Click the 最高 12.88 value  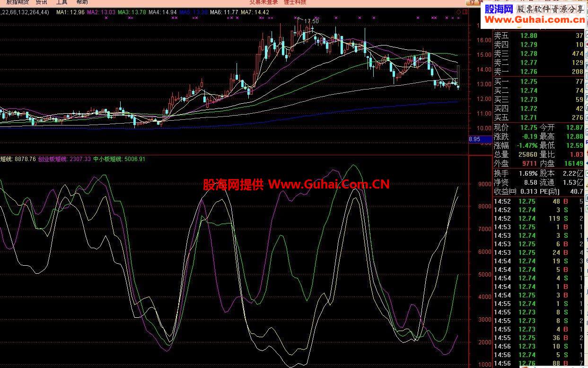(574, 136)
